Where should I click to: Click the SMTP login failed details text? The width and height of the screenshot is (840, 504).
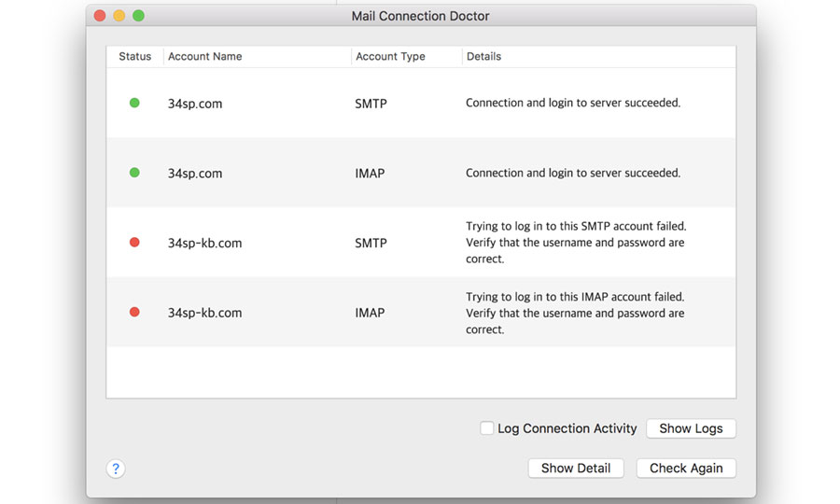[x=576, y=242]
